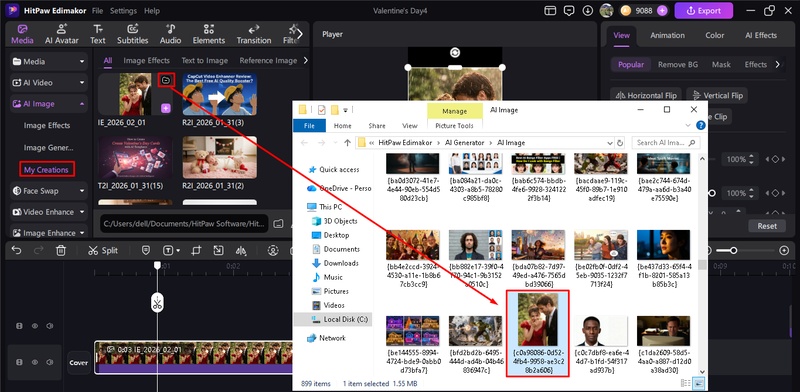The height and width of the screenshot is (392, 800).
Task: Undo the last timeline action
Action: pyautogui.click(x=16, y=250)
